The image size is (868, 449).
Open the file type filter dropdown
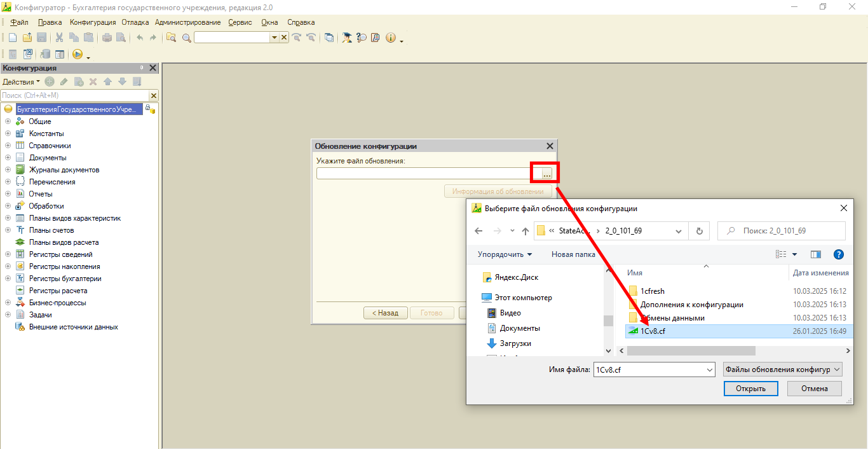782,370
